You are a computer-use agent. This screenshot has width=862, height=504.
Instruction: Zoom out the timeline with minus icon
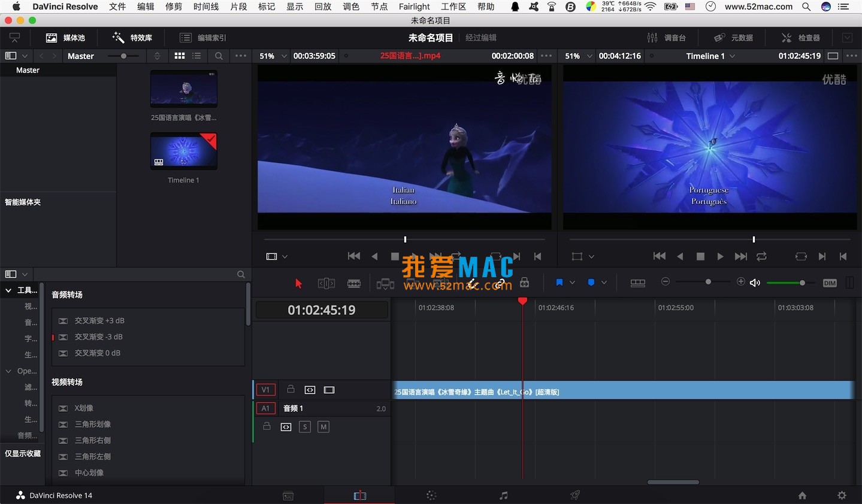coord(666,282)
